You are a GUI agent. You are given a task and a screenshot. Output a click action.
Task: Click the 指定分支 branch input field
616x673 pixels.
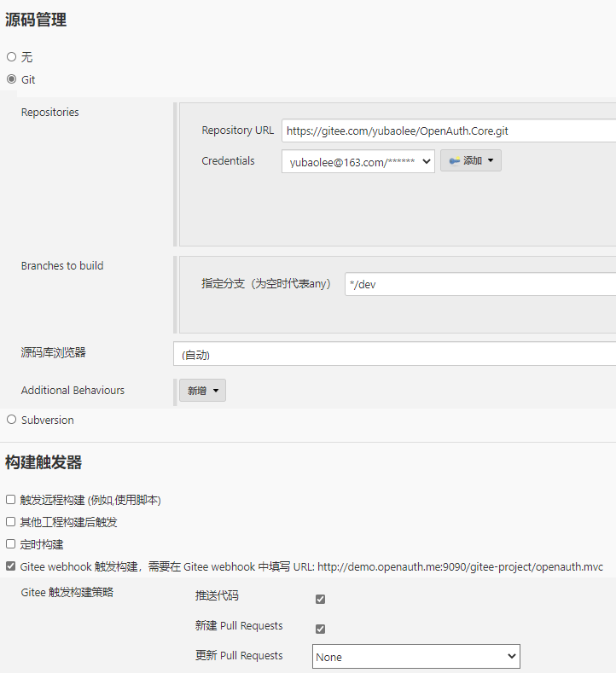pos(479,284)
